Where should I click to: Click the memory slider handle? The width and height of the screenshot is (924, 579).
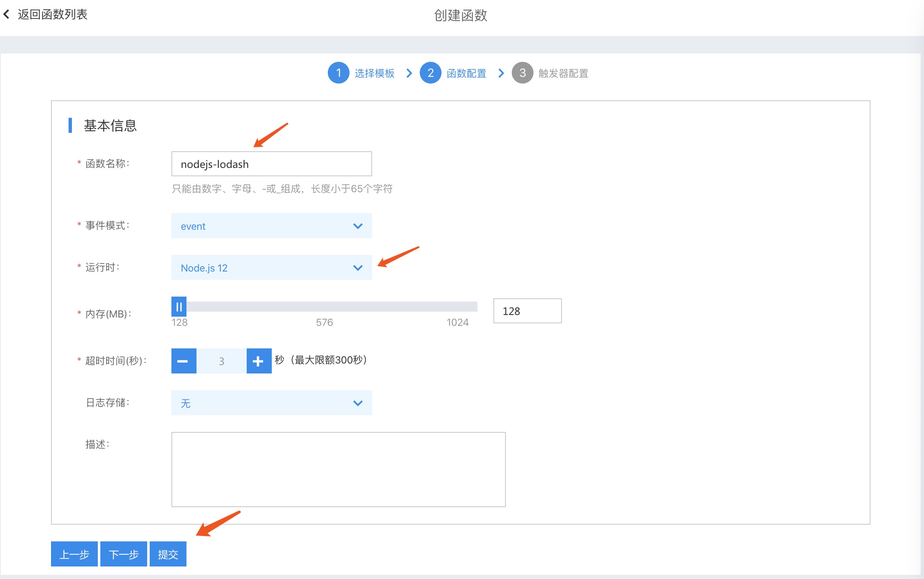[179, 307]
